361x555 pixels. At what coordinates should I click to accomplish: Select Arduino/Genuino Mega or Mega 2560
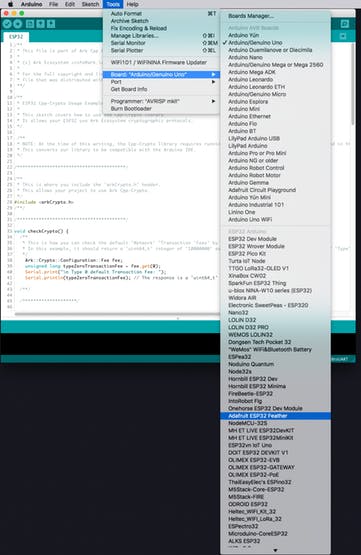[x=275, y=65]
